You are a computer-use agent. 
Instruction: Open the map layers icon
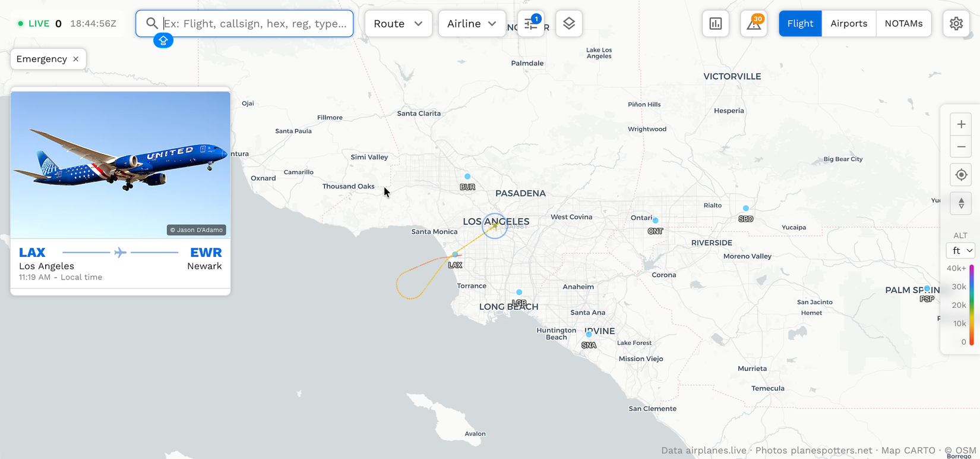tap(569, 24)
